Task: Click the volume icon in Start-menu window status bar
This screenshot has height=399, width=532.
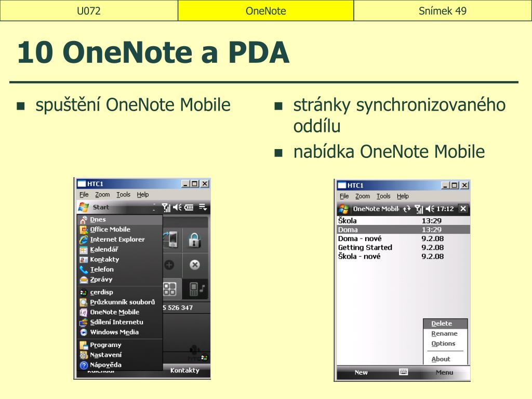Action: [178, 207]
